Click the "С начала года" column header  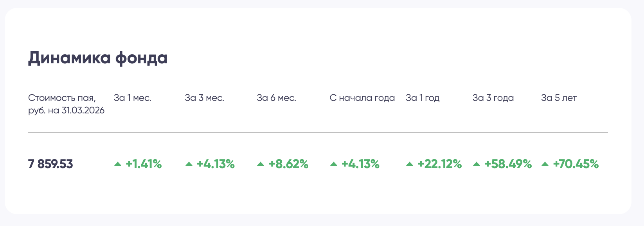tap(362, 98)
